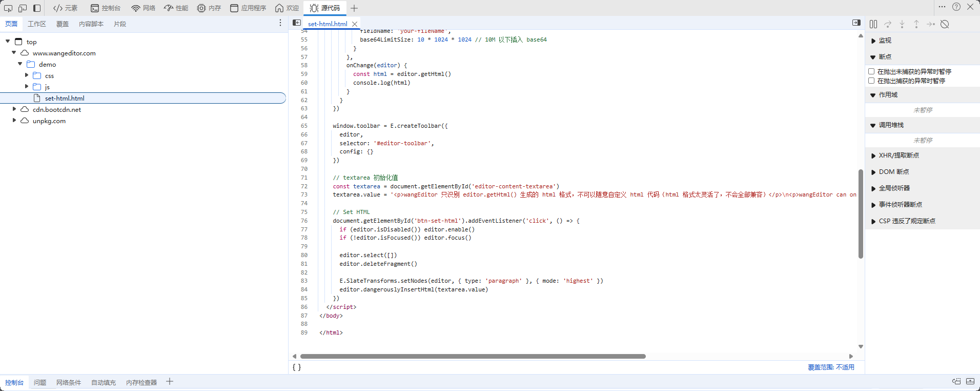
Task: Click the Step debugger icon
Action: pos(931,24)
